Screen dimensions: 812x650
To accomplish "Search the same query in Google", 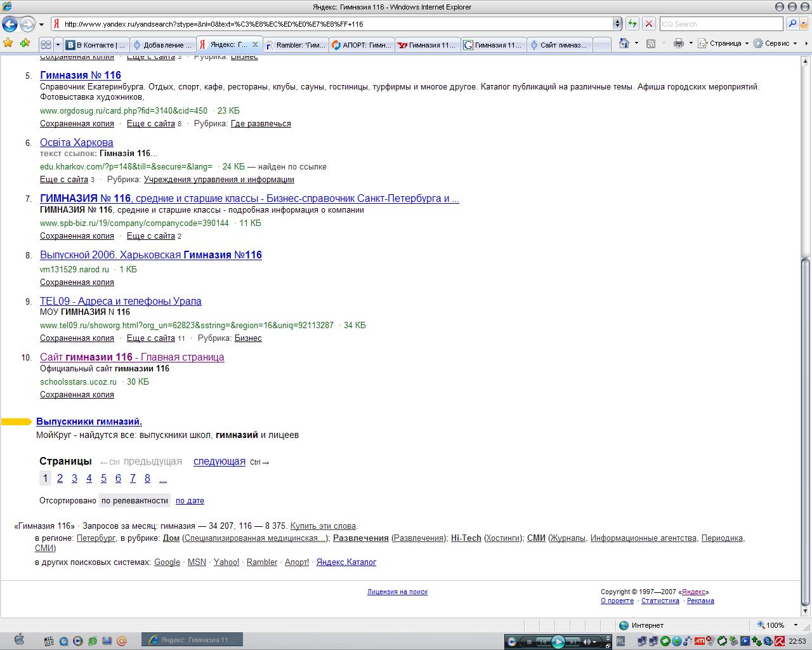I will click(x=167, y=562).
